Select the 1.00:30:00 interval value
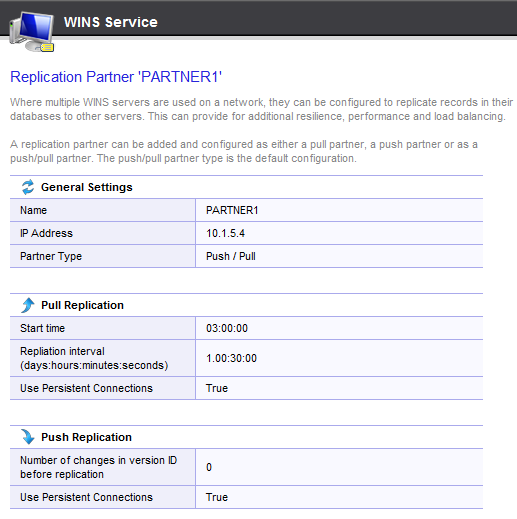Image resolution: width=517 pixels, height=519 pixels. click(231, 358)
